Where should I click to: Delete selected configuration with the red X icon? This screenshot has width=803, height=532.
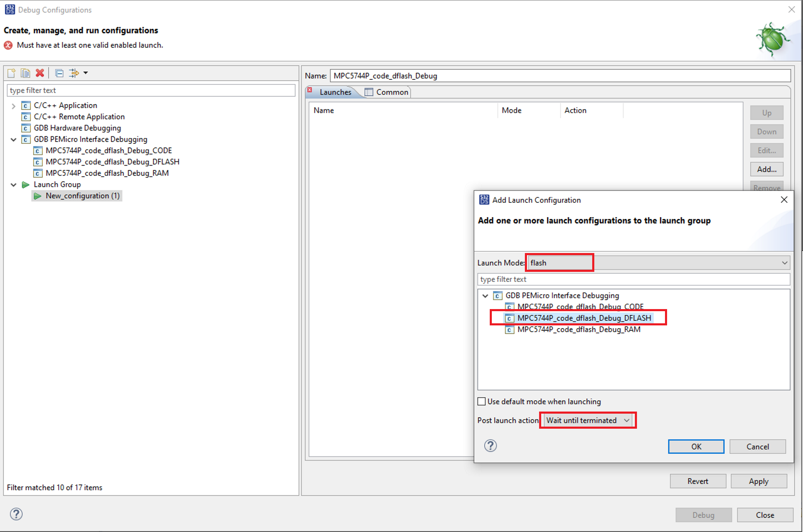point(40,73)
